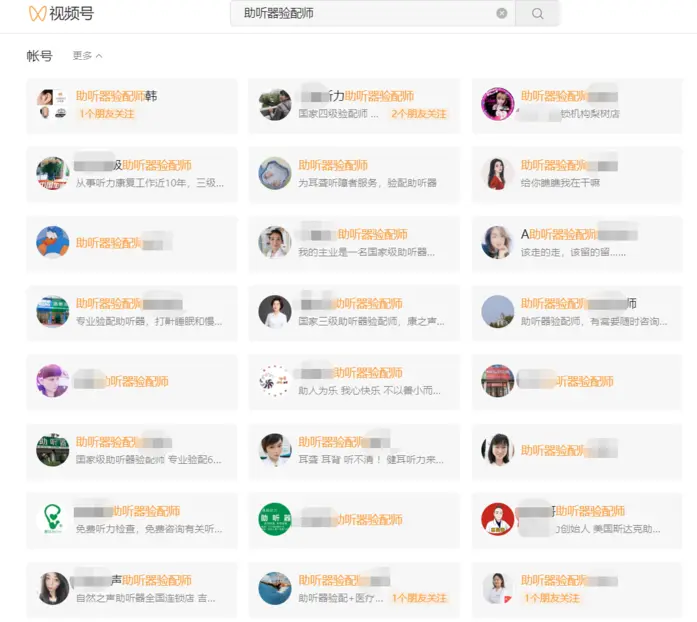Select the 帐号 section heading
Screen dimensions: 697x622
tap(39, 56)
